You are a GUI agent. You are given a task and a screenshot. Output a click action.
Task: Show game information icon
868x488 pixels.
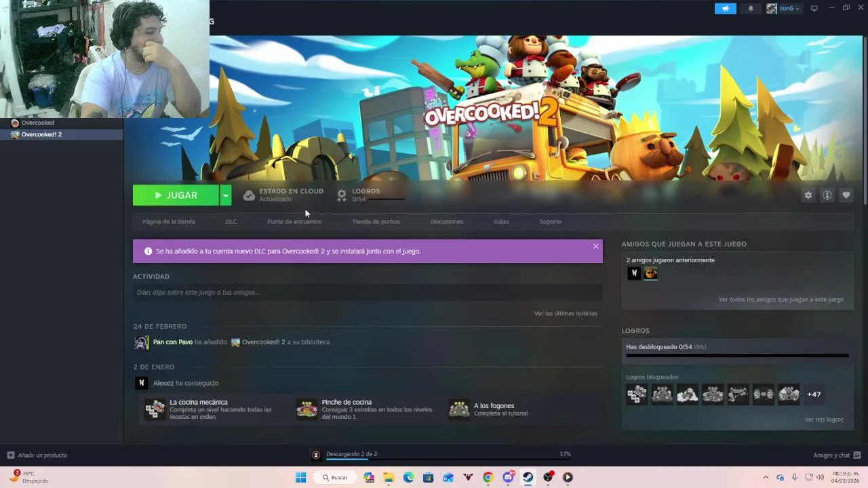pyautogui.click(x=827, y=195)
